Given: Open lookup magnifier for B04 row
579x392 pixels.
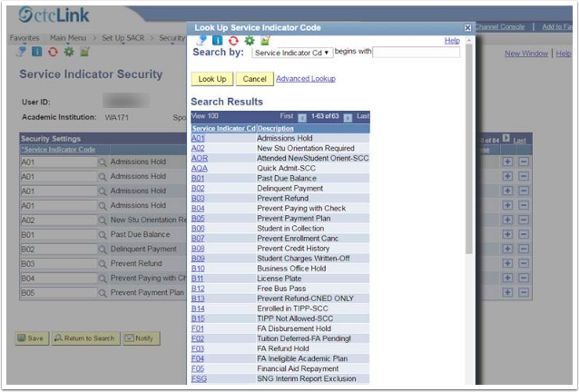Looking at the screenshot, I should 103,279.
